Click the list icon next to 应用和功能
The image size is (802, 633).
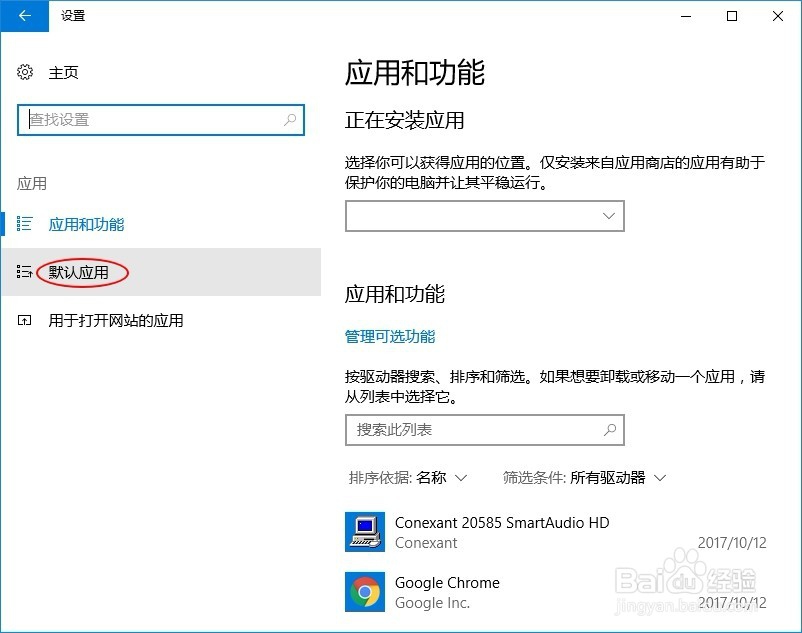click(x=24, y=224)
